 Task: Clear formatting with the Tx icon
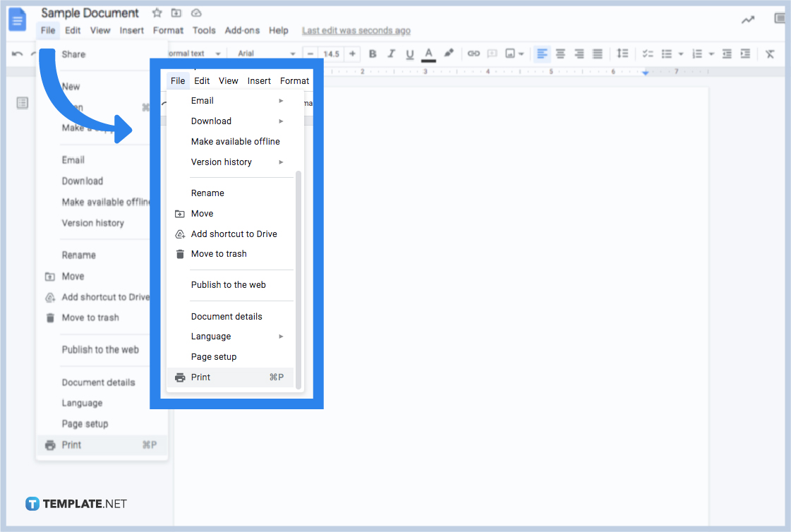click(x=768, y=54)
